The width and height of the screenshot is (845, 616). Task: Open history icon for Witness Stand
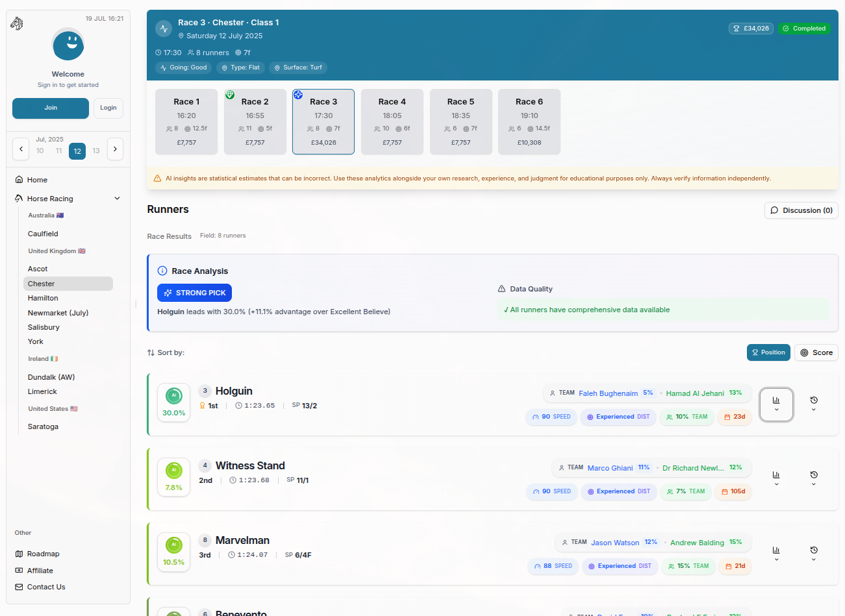coord(814,479)
